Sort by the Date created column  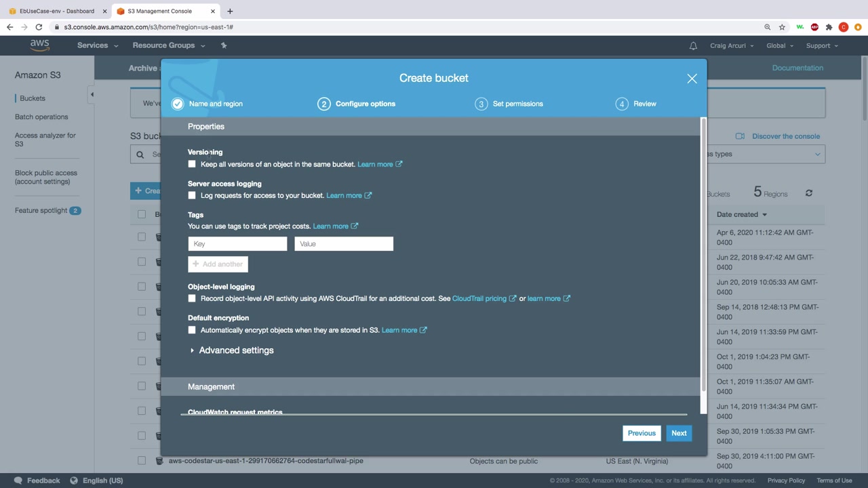click(x=742, y=214)
